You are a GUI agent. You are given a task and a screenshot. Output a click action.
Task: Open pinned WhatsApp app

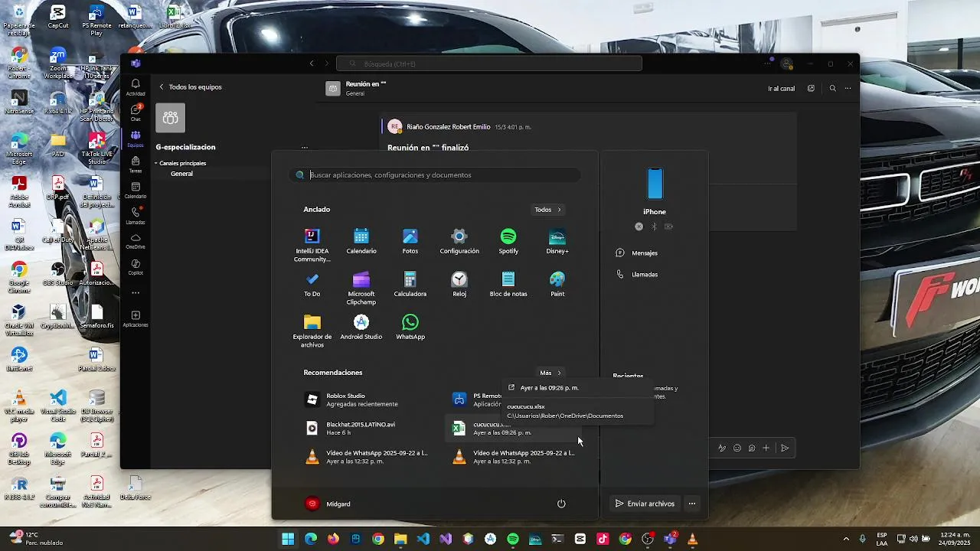(410, 327)
